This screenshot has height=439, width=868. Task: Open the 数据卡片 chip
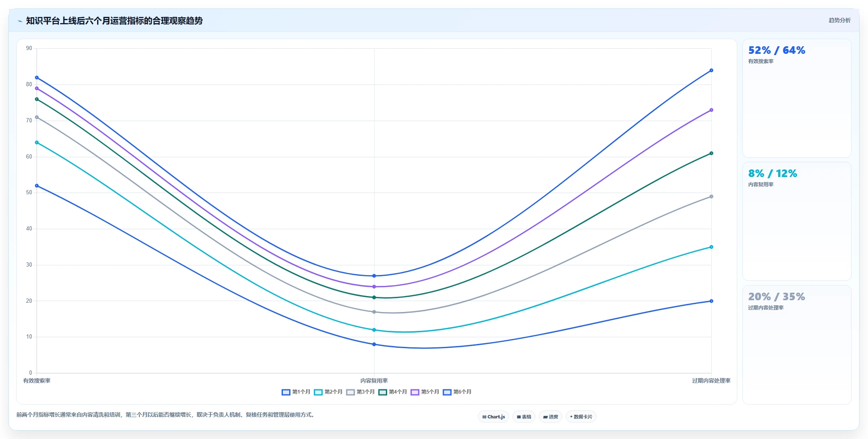point(581,417)
